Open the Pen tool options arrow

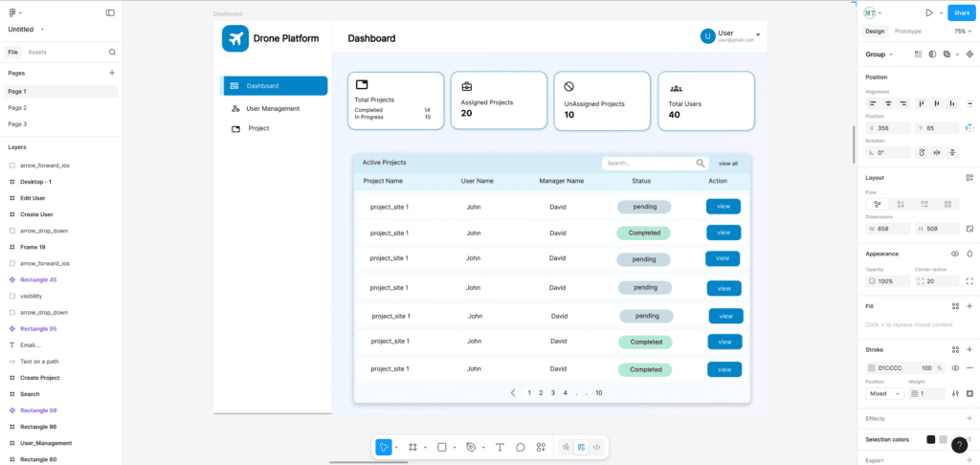point(483,448)
